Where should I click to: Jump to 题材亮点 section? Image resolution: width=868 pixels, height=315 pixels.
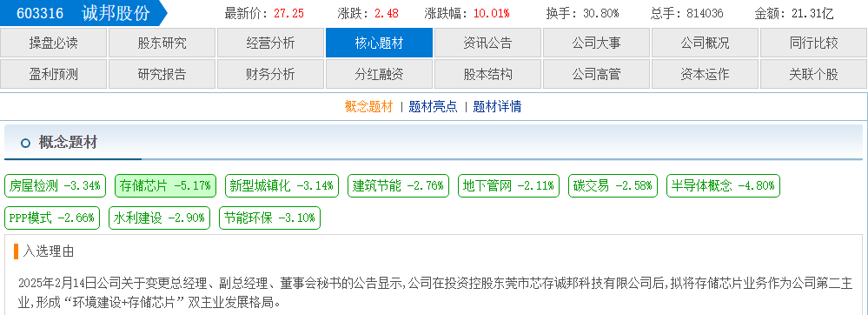pos(434,106)
